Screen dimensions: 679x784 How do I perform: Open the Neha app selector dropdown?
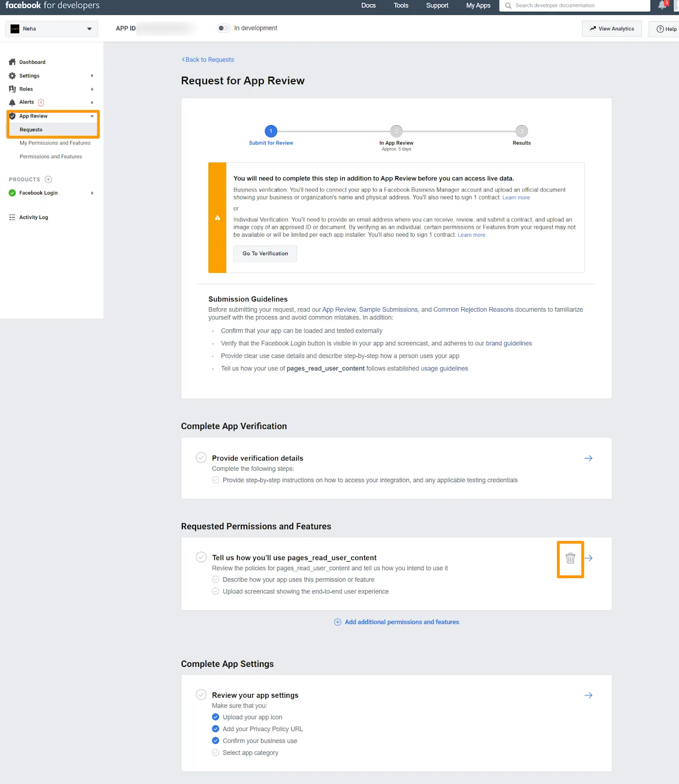[52, 29]
